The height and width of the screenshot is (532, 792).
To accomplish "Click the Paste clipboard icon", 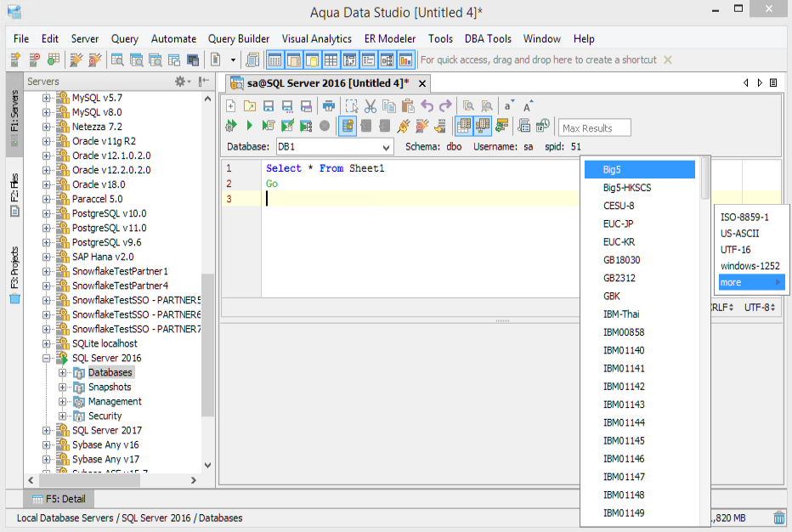I will [408, 106].
